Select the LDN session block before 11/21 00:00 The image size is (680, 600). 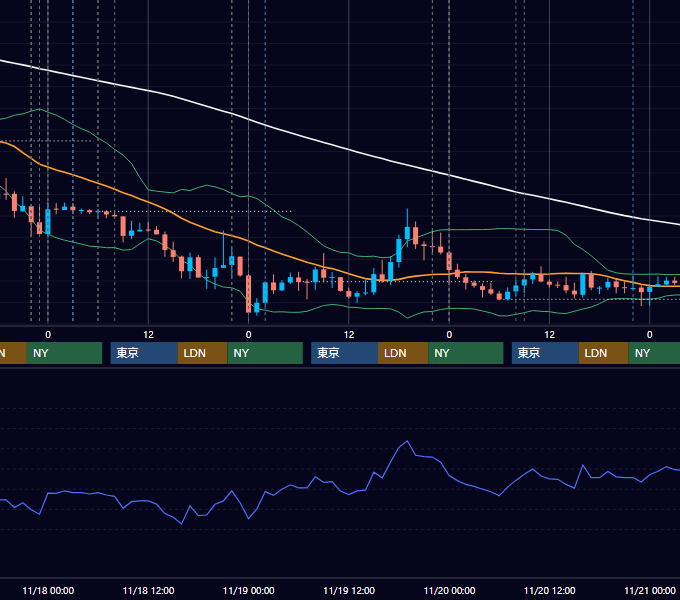[604, 353]
